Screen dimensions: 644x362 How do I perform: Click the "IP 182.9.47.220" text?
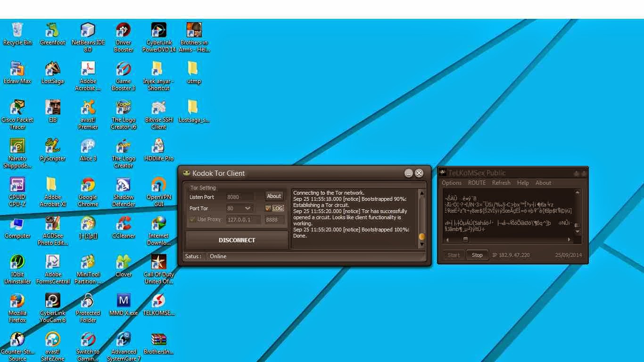point(511,255)
